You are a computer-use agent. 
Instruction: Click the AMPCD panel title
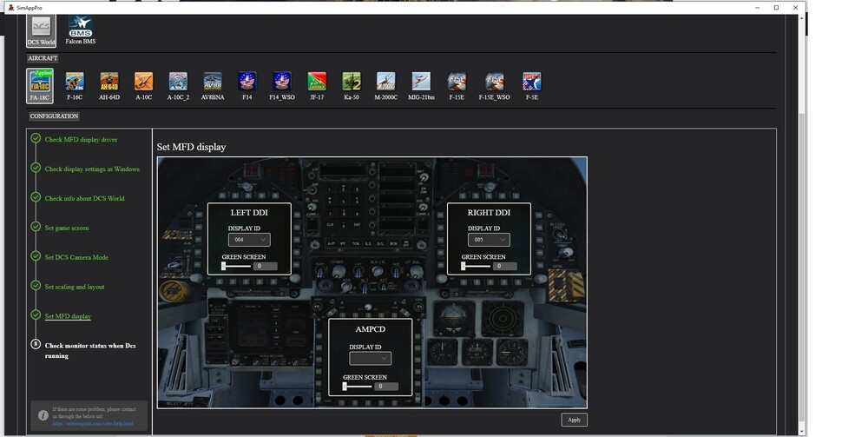(371, 329)
